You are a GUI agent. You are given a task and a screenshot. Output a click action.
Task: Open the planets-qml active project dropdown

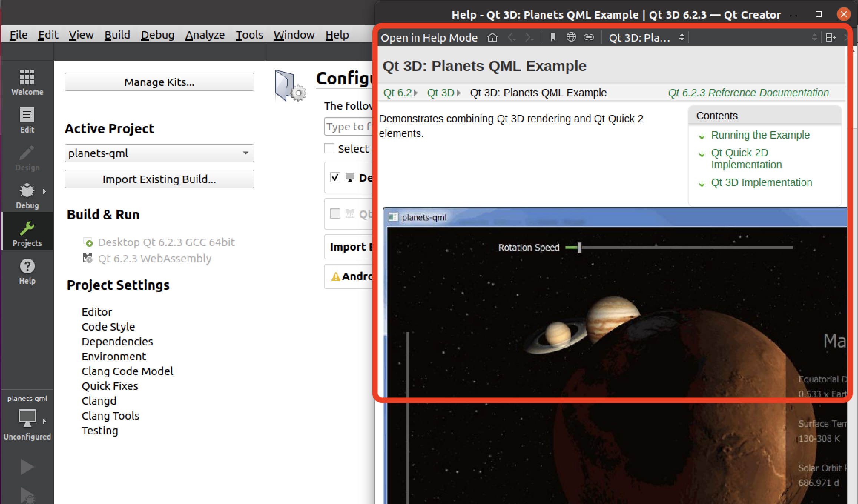point(159,153)
